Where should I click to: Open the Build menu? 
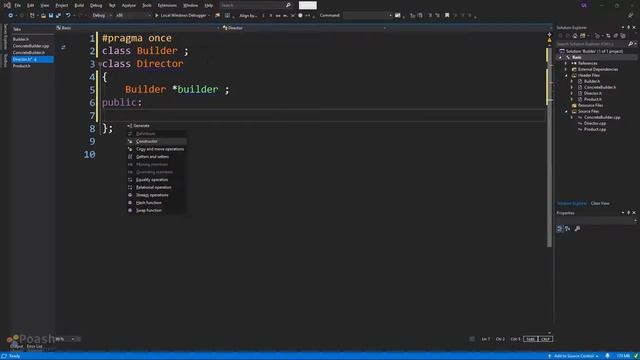[x=79, y=5]
